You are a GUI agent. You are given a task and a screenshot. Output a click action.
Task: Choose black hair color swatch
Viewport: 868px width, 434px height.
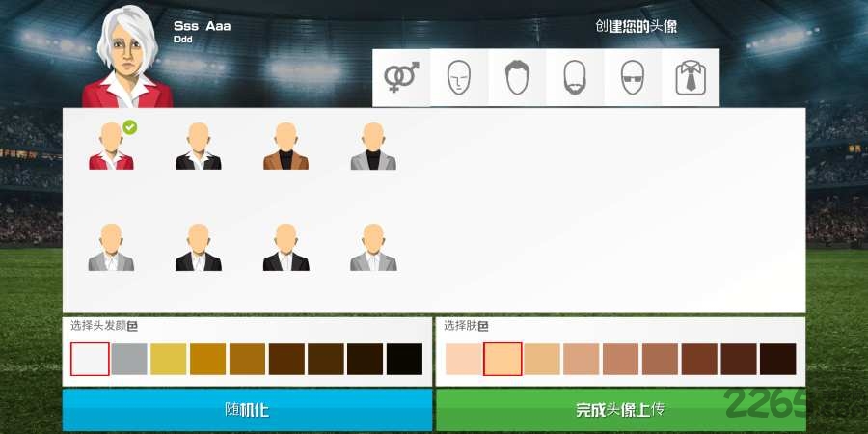coord(405,360)
